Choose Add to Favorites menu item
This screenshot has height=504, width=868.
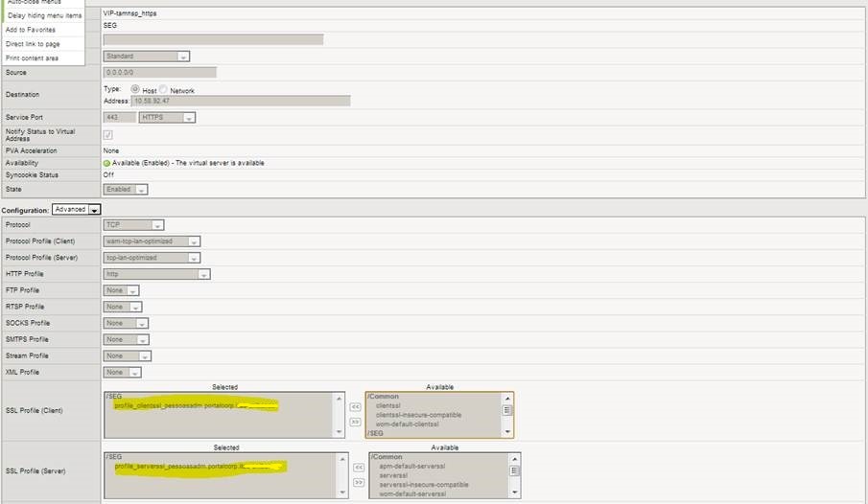pyautogui.click(x=30, y=30)
